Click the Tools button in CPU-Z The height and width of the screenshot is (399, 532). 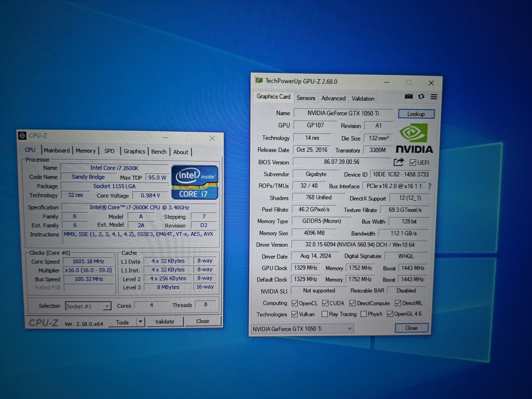[x=122, y=322]
